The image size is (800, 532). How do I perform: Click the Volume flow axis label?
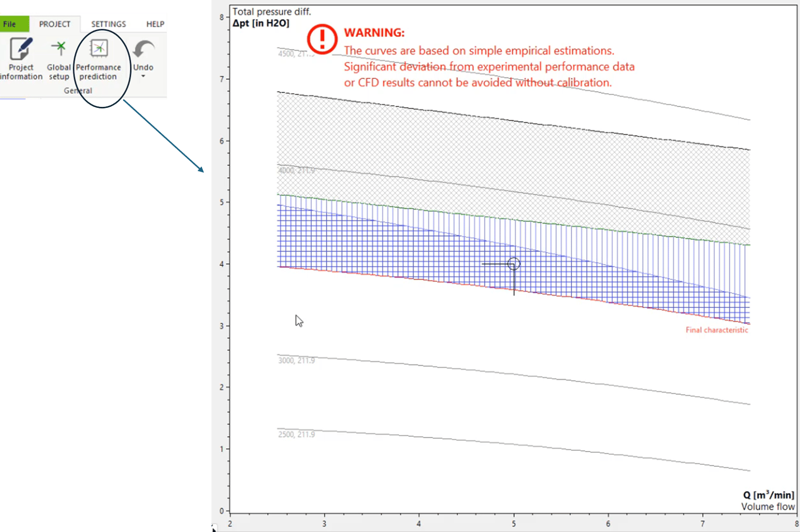tap(768, 507)
